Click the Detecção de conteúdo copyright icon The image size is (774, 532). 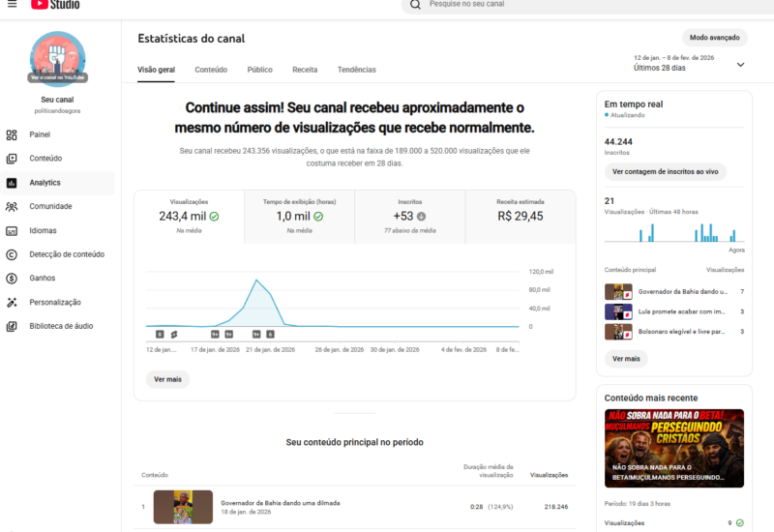(12, 254)
